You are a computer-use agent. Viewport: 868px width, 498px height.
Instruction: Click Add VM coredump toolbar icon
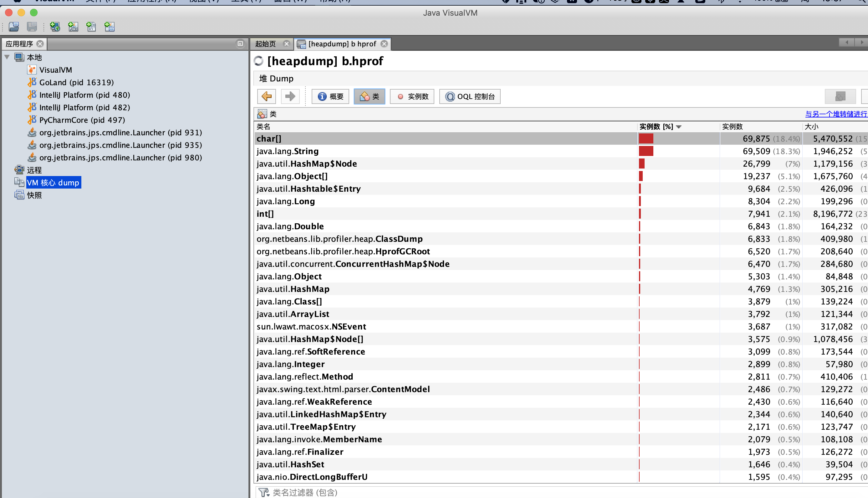(91, 27)
